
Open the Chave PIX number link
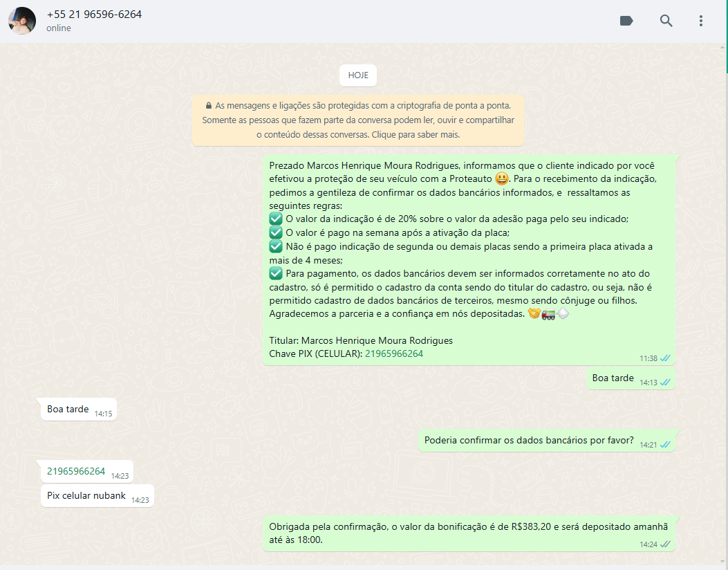click(x=394, y=353)
